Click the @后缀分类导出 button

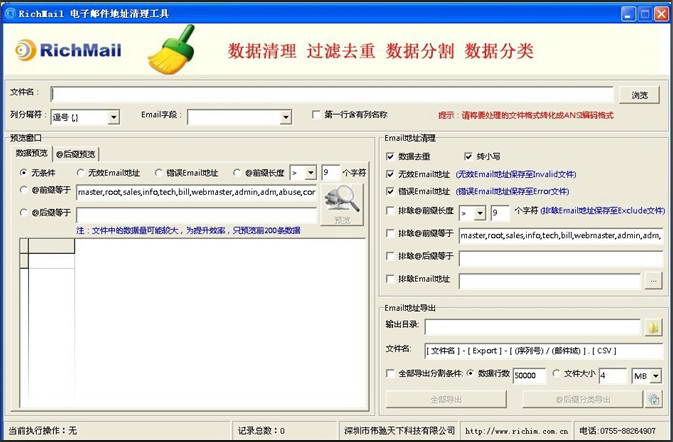point(582,400)
